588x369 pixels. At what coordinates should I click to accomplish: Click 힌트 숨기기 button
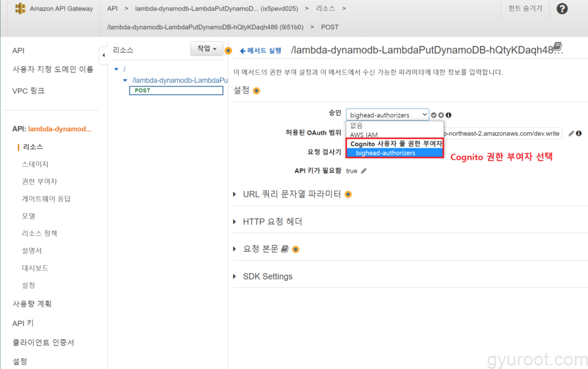525,9
